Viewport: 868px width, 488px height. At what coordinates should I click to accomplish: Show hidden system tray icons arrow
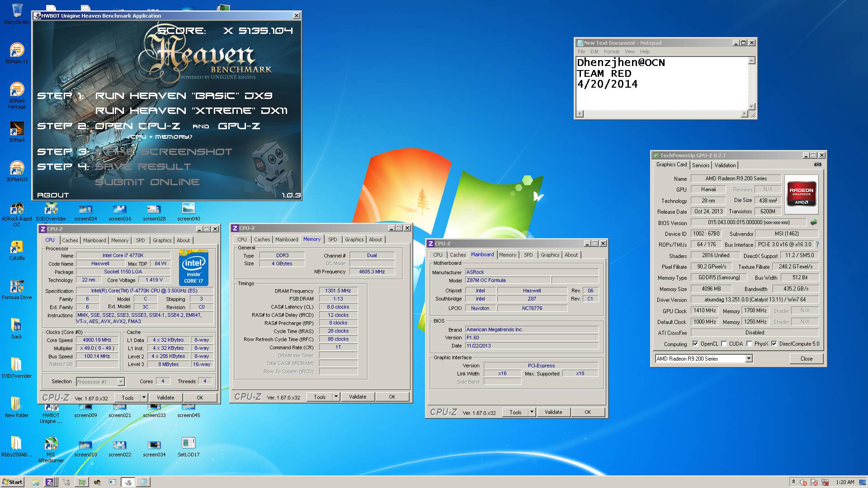(x=793, y=482)
